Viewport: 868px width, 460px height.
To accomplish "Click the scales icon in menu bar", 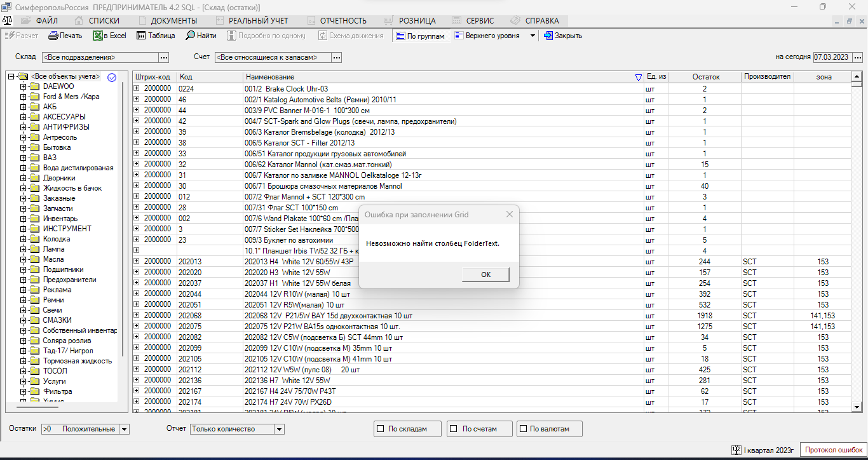I will click(8, 21).
